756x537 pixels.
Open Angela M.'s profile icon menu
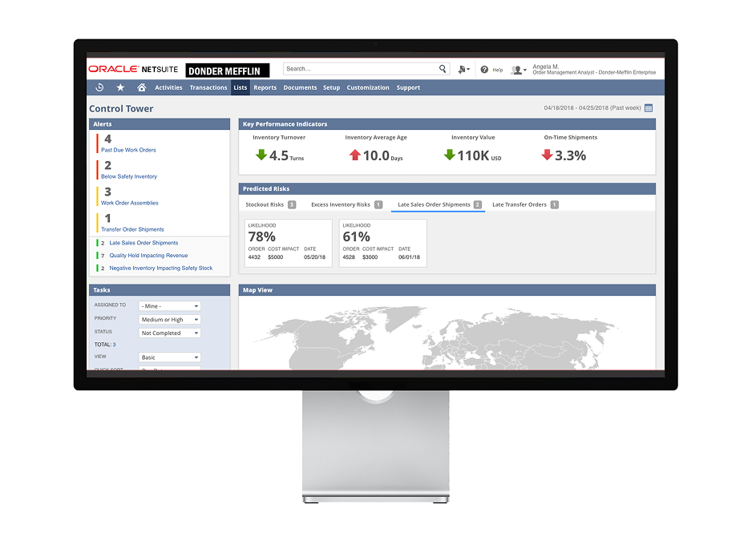[x=515, y=69]
